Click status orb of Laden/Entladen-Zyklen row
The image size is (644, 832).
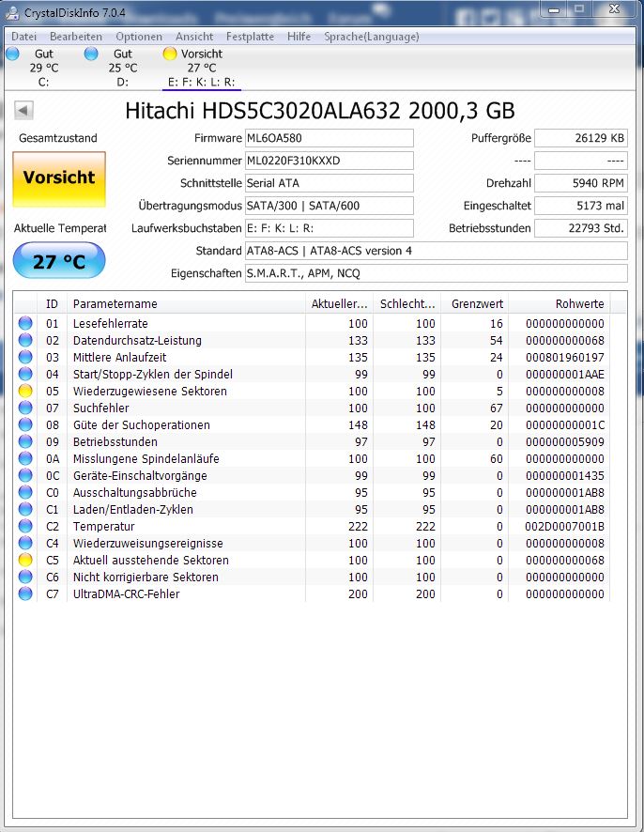click(25, 509)
